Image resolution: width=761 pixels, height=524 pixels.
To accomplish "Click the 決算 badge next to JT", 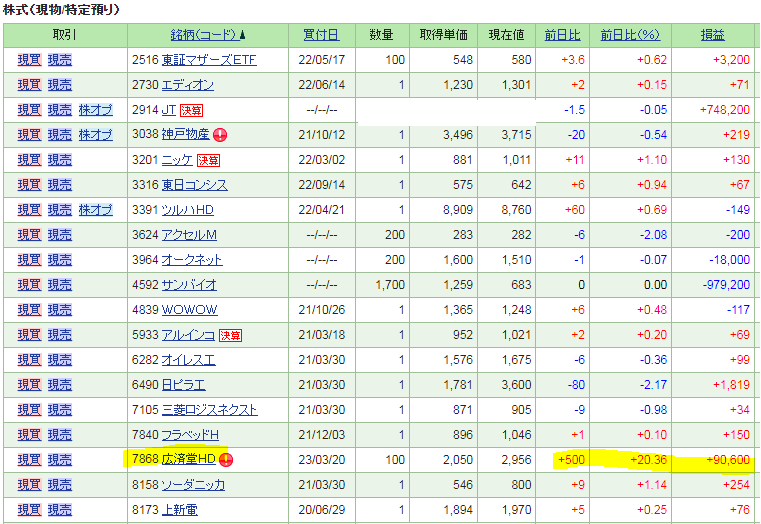I will tap(191, 110).
